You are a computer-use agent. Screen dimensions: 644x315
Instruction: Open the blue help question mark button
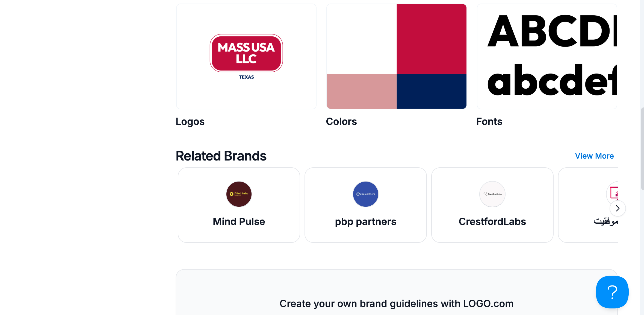tap(612, 292)
